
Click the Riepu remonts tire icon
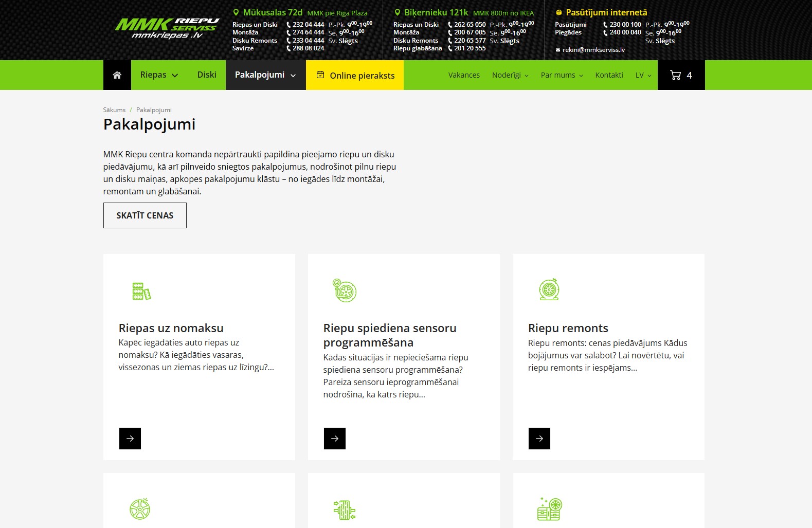[549, 290]
